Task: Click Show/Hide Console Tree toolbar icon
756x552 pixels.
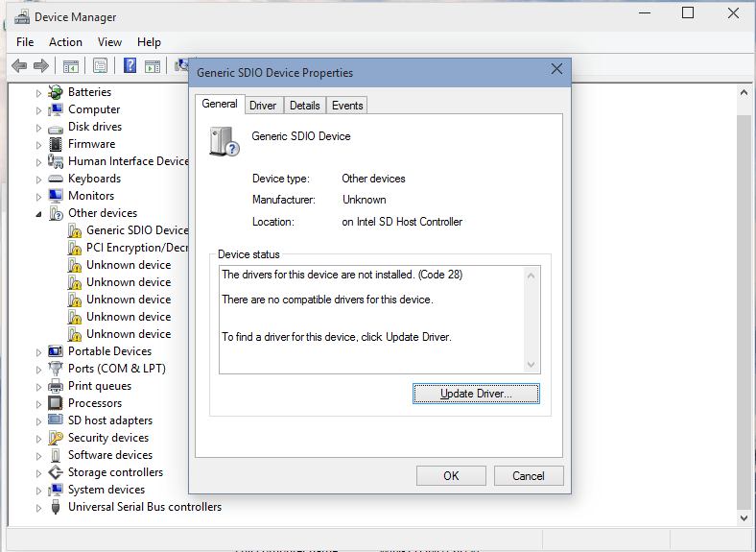Action: (x=71, y=66)
